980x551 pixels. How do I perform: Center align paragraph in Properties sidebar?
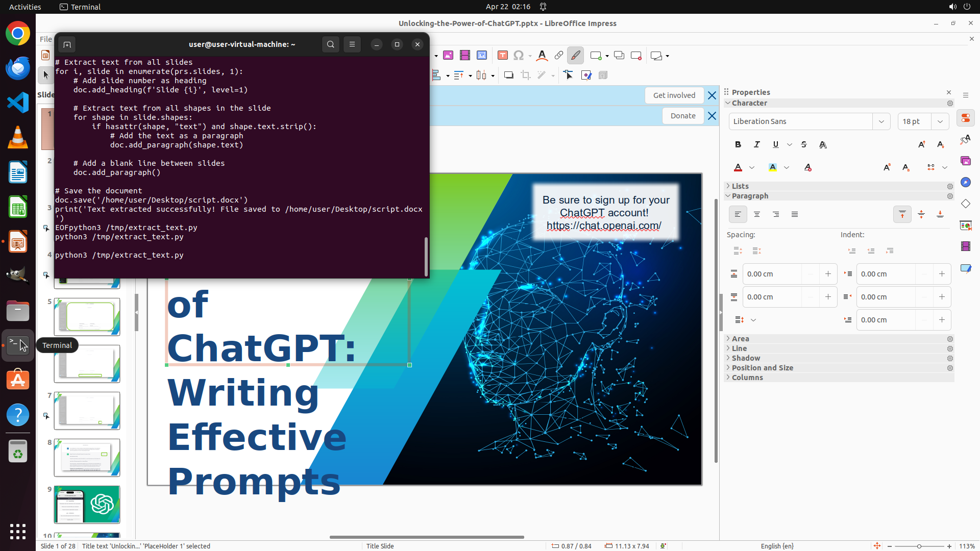(757, 214)
